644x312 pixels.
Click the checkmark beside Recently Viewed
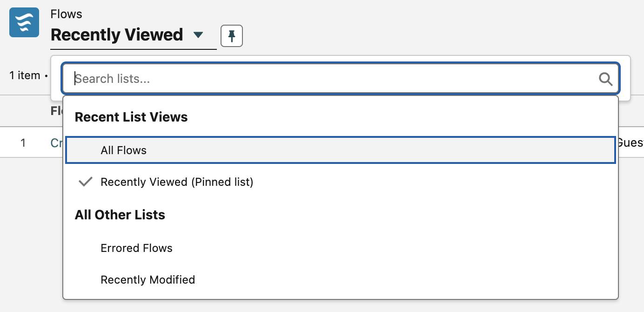point(85,182)
